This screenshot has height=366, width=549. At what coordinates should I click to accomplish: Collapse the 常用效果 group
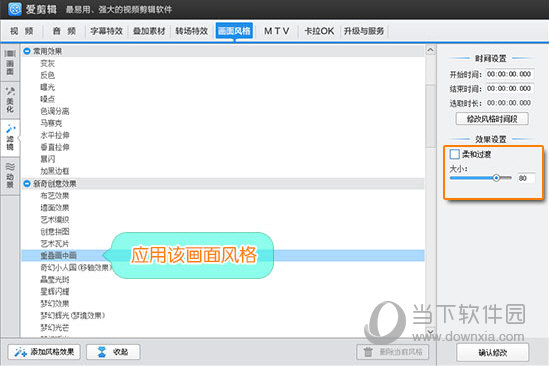point(27,51)
